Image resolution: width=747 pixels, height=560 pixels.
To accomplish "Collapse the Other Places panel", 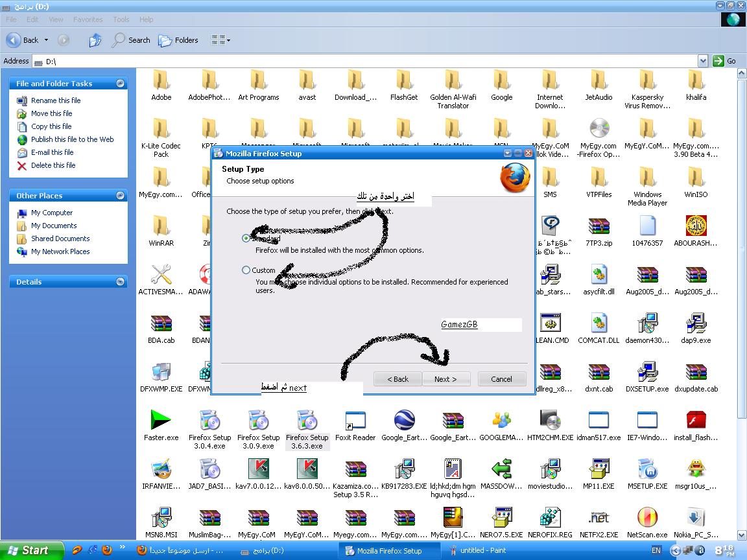I will [120, 196].
